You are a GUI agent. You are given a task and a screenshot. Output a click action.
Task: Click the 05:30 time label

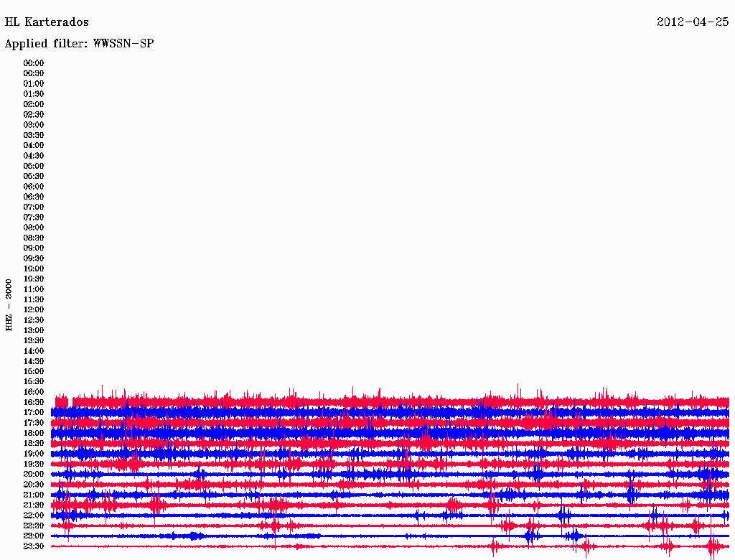(33, 177)
